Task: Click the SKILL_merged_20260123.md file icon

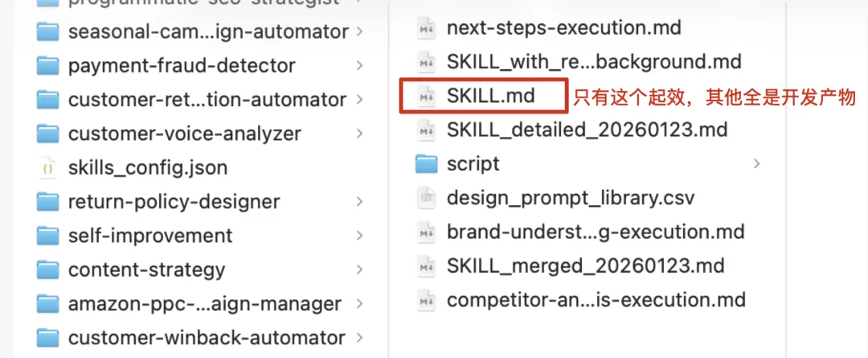Action: (426, 266)
